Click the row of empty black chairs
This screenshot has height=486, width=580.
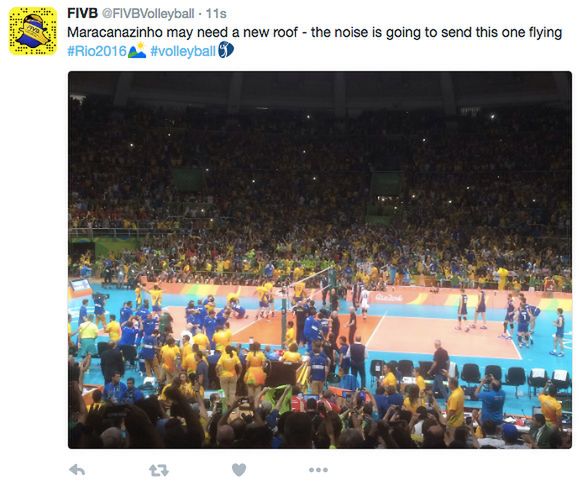click(x=470, y=374)
